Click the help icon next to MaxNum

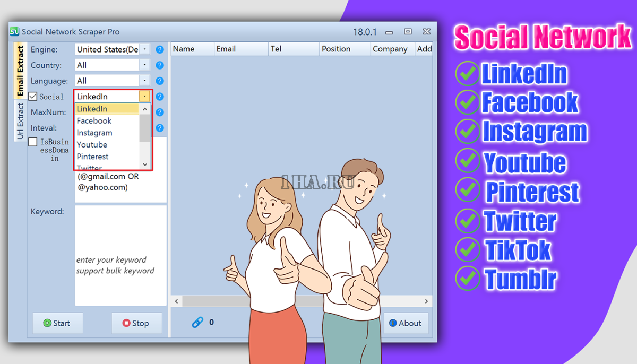160,112
